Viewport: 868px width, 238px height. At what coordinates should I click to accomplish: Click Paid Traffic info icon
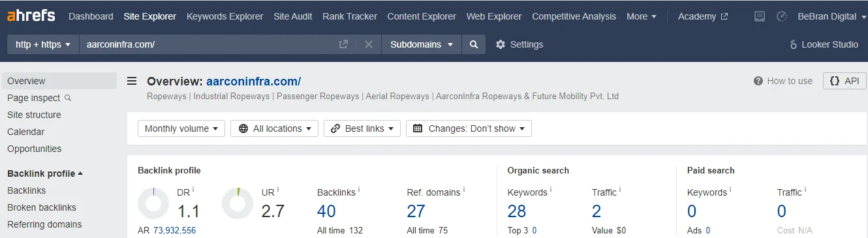(x=805, y=190)
